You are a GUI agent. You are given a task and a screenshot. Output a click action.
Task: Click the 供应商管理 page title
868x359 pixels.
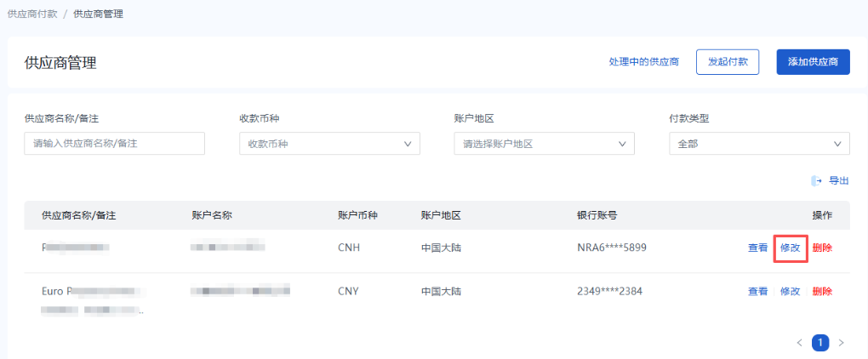click(x=60, y=62)
